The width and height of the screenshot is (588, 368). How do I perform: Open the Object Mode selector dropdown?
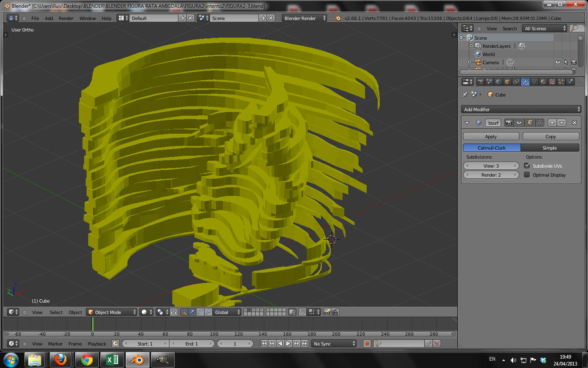(x=112, y=312)
